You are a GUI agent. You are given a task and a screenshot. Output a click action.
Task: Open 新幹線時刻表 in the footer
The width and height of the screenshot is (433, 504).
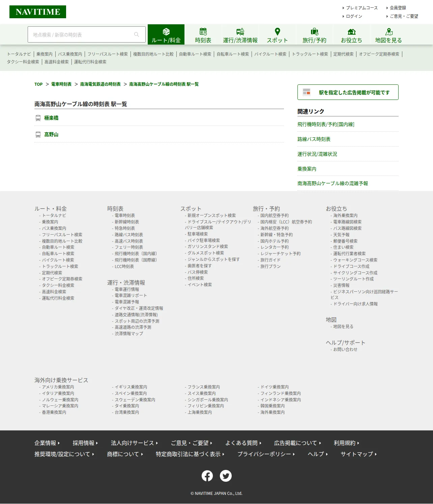[127, 222]
